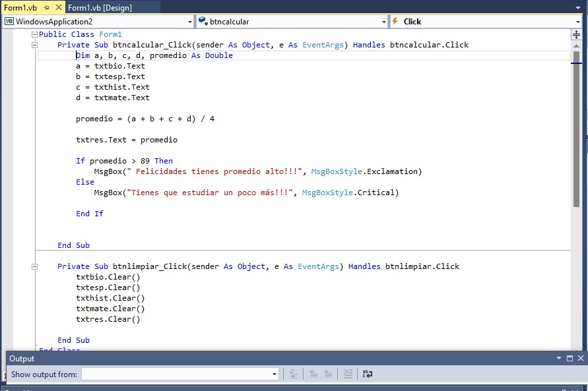Viewport: 588px width, 391px height.
Task: Click the lightning bolt icon beside Click
Action: click(x=395, y=21)
